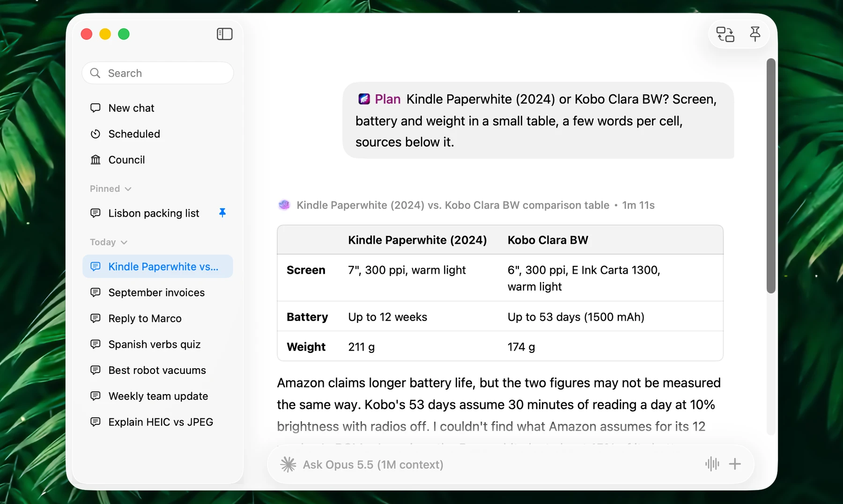Viewport: 843px width, 504px height.
Task: Click the window switch icon at top right
Action: pos(725,34)
